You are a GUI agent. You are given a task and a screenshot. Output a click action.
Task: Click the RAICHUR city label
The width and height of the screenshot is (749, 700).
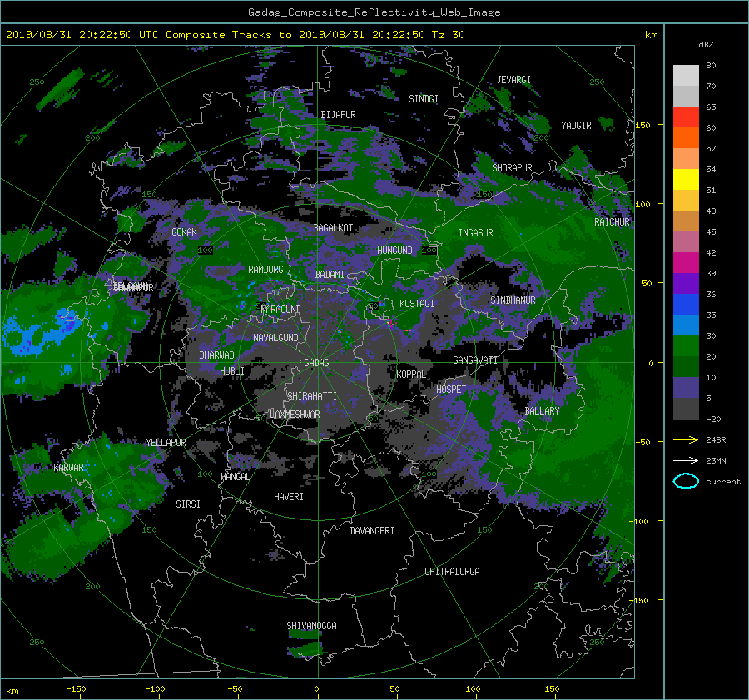tap(612, 222)
